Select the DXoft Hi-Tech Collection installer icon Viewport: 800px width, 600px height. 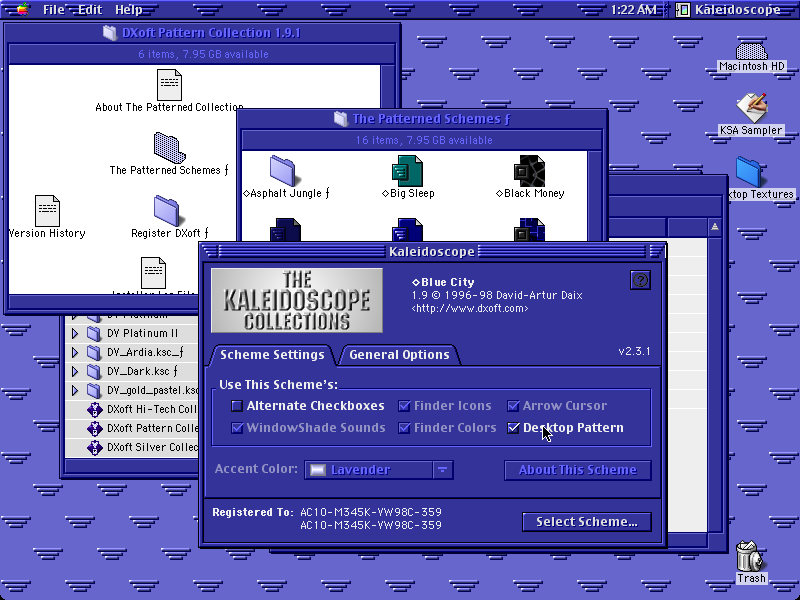coord(94,409)
